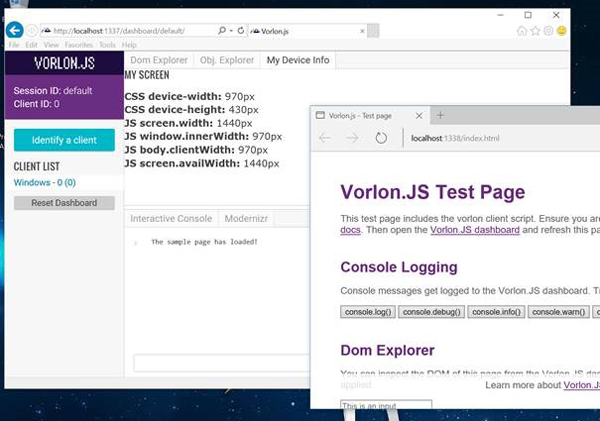
Task: Click the Reset Dashboard button
Action: 64,203
